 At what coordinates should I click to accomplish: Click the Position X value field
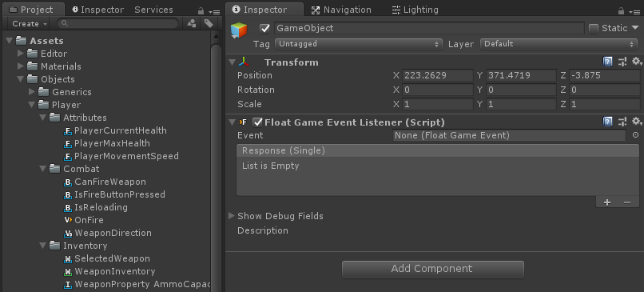(438, 76)
